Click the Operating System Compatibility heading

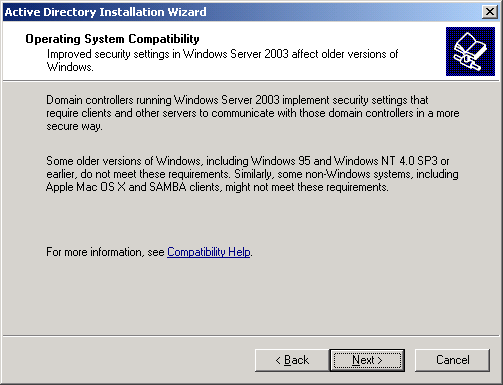pos(112,39)
